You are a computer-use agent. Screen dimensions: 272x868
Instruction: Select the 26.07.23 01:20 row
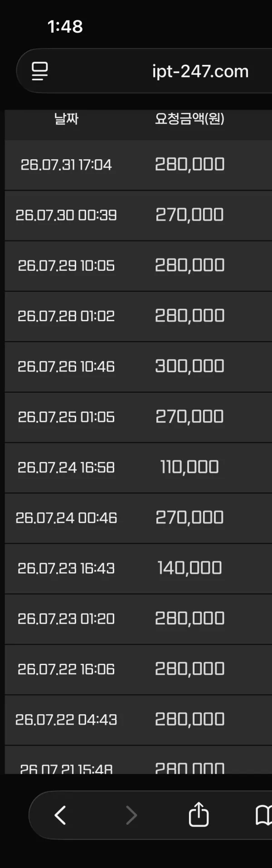(x=138, y=619)
